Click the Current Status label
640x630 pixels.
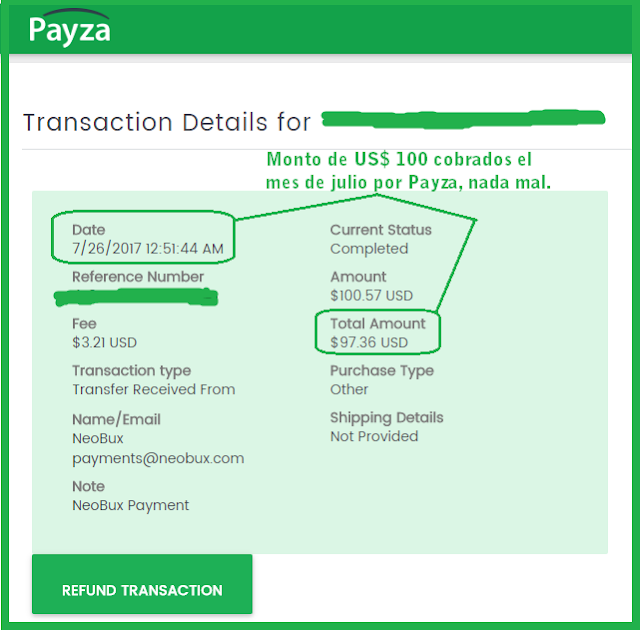point(380,230)
